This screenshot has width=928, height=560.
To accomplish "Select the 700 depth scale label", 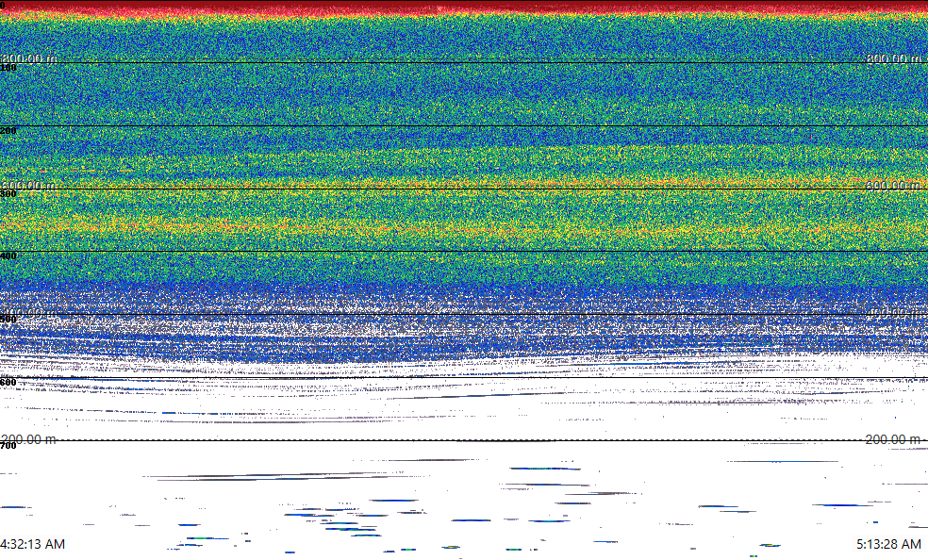I will [x=8, y=446].
